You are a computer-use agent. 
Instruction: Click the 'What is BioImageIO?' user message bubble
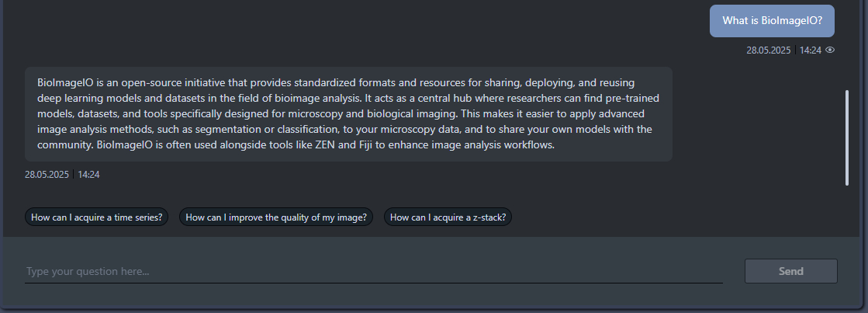click(x=772, y=21)
